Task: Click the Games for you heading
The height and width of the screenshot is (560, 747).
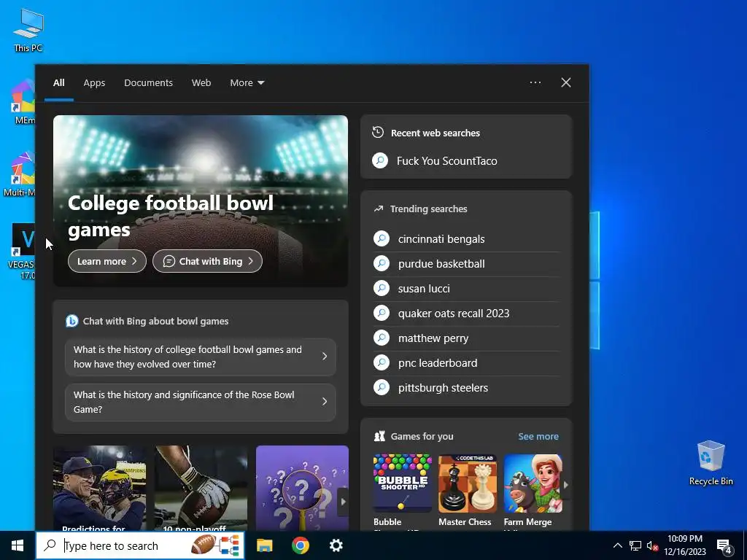Action: [x=422, y=436]
